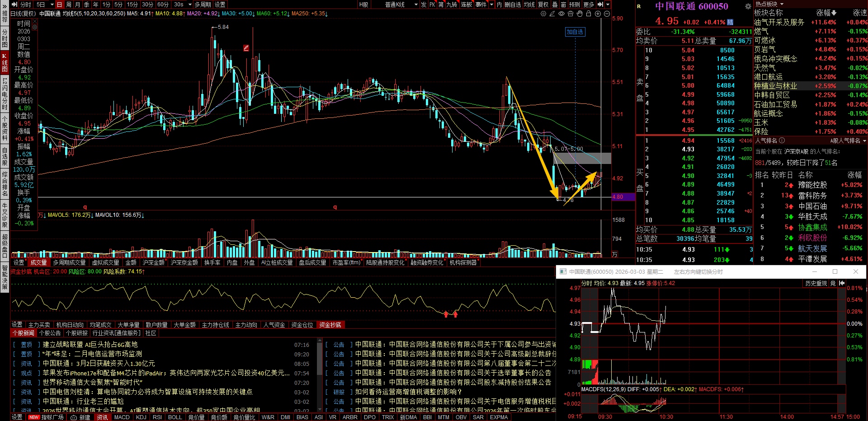
Task: Switch to monthly 月 period
Action: coord(77,5)
